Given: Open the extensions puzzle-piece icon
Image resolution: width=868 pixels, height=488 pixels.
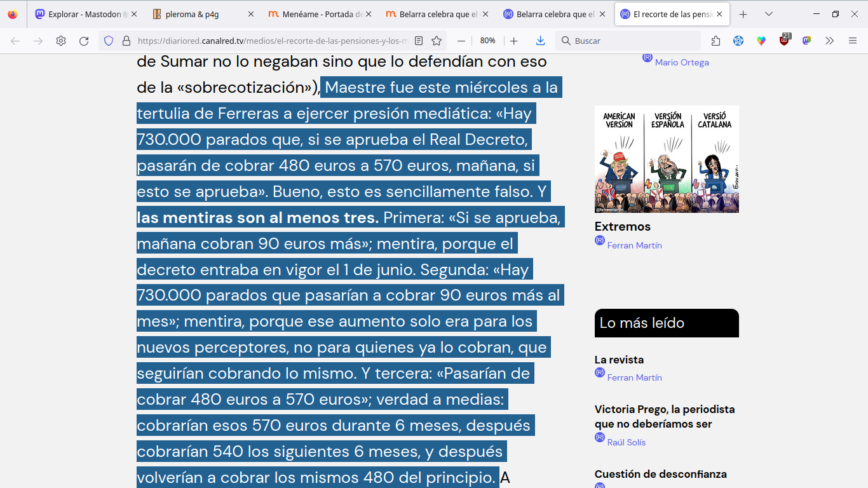Looking at the screenshot, I should click(715, 41).
